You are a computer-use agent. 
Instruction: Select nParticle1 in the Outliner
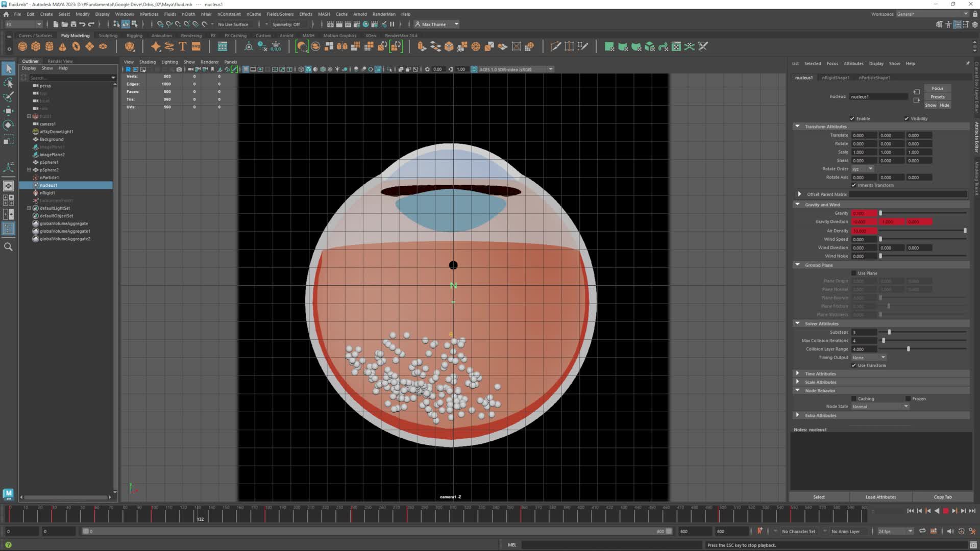tap(49, 178)
